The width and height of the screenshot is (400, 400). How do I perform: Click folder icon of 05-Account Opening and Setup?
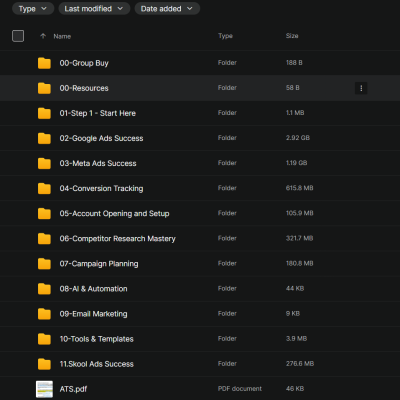(x=44, y=213)
